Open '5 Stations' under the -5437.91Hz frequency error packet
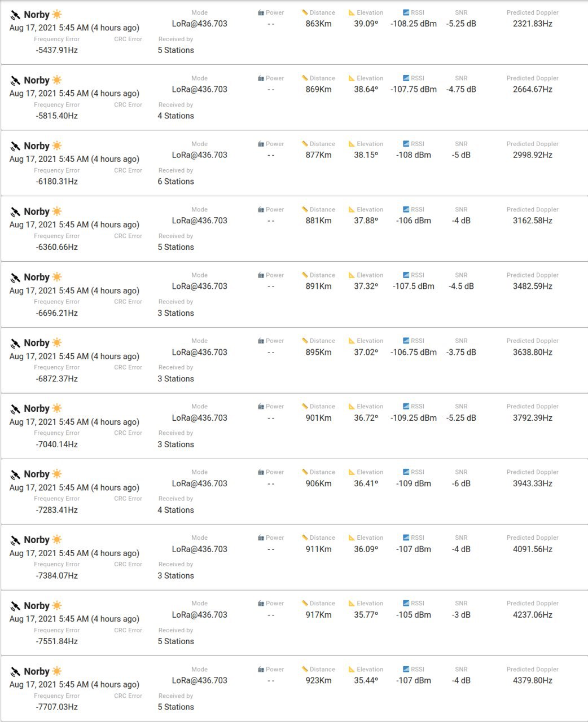The image size is (588, 722). click(175, 50)
